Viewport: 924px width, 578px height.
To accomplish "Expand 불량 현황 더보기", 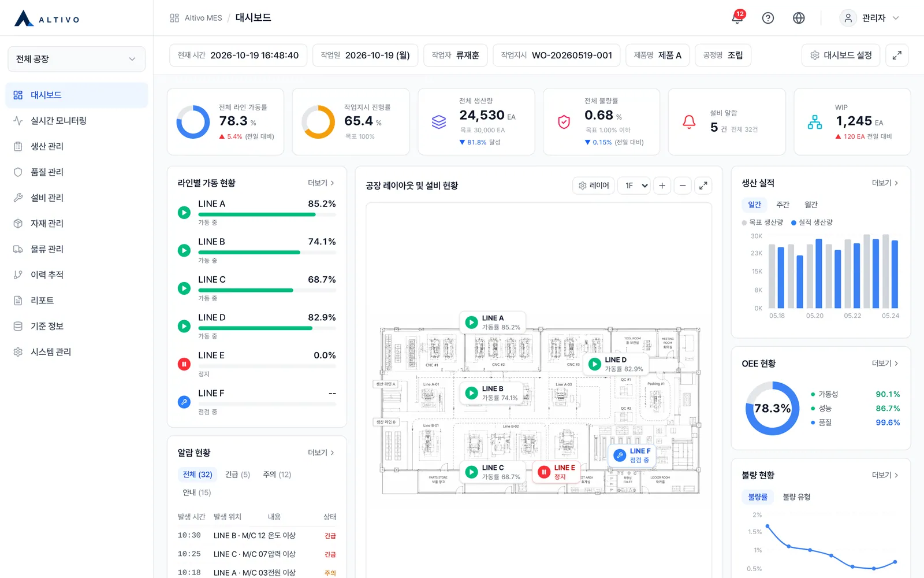I will point(885,475).
